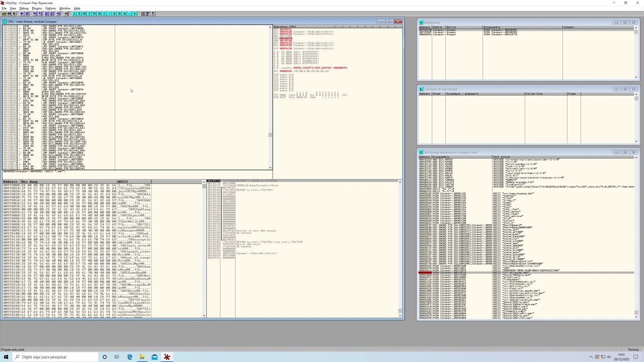This screenshot has width=644, height=362.
Task: Click taskbar search box
Action: click(54, 357)
